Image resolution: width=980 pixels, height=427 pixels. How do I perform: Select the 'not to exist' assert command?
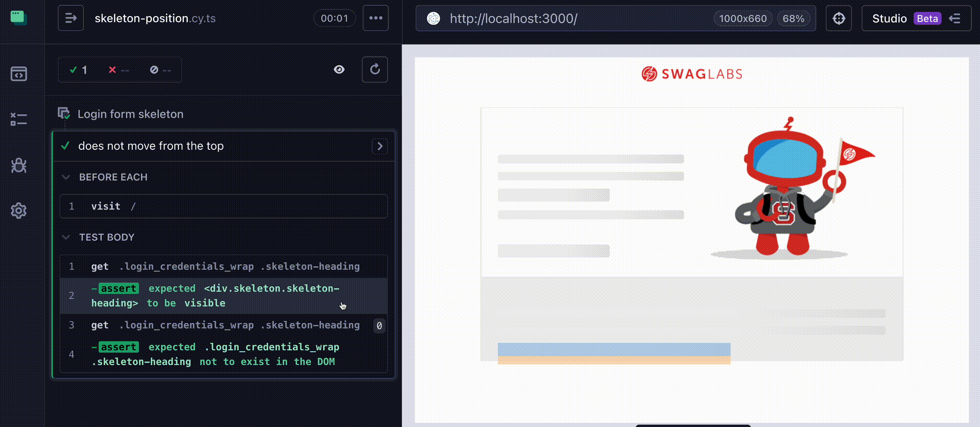tap(223, 354)
